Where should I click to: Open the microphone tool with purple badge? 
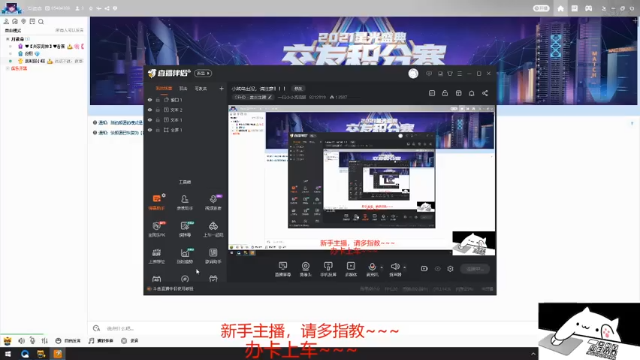pos(213,202)
